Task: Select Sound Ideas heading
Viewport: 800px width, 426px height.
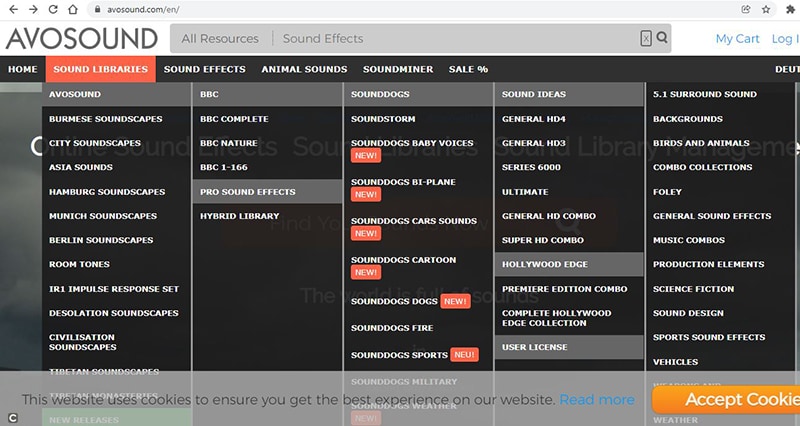Action: click(x=569, y=94)
